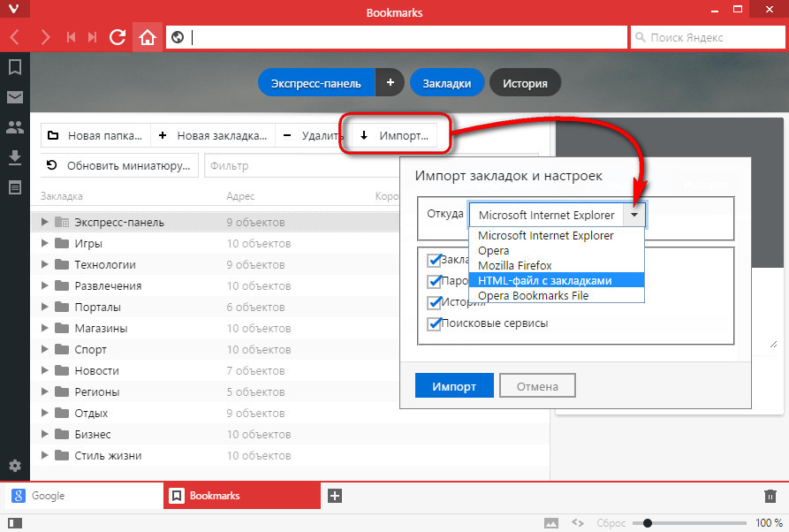
Task: Switch to the Google tab
Action: click(84, 496)
